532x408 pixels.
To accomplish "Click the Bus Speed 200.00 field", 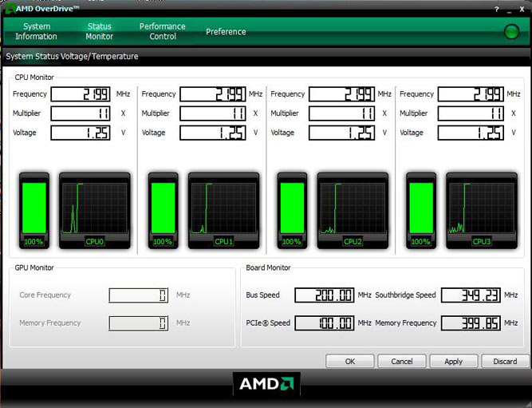I will click(325, 295).
